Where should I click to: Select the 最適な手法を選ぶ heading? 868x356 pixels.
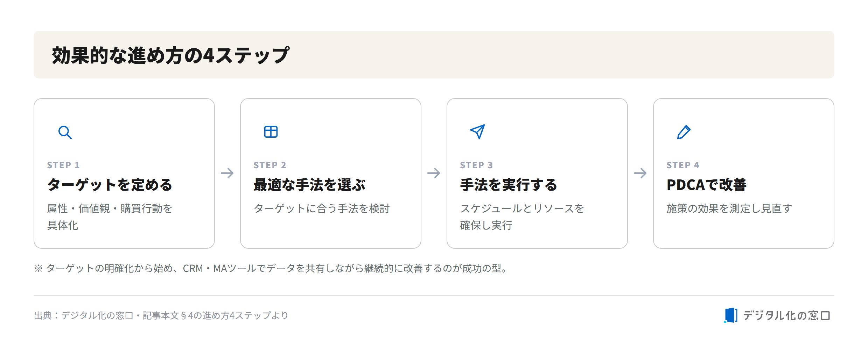tap(309, 185)
